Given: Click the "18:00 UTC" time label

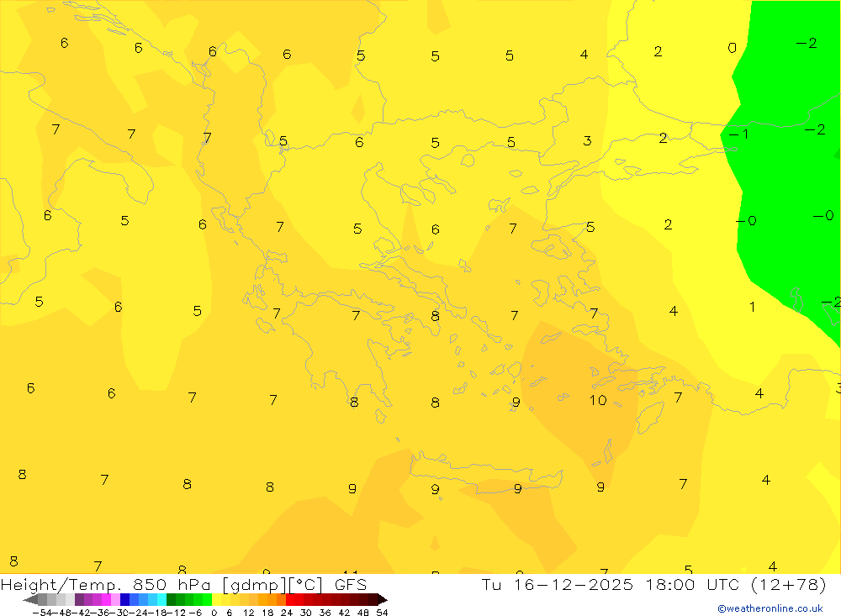Looking at the screenshot, I should pyautogui.click(x=692, y=584).
